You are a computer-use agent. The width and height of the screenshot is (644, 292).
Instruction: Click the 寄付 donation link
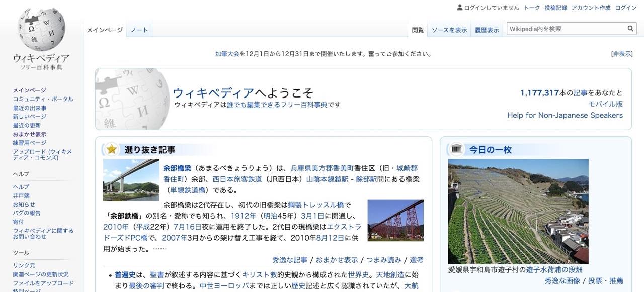click(x=18, y=222)
